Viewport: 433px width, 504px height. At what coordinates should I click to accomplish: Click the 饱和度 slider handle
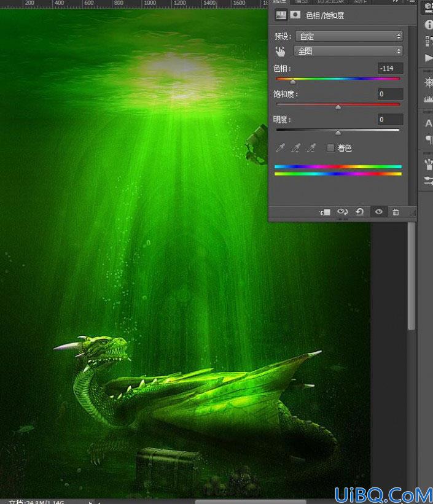[x=338, y=107]
